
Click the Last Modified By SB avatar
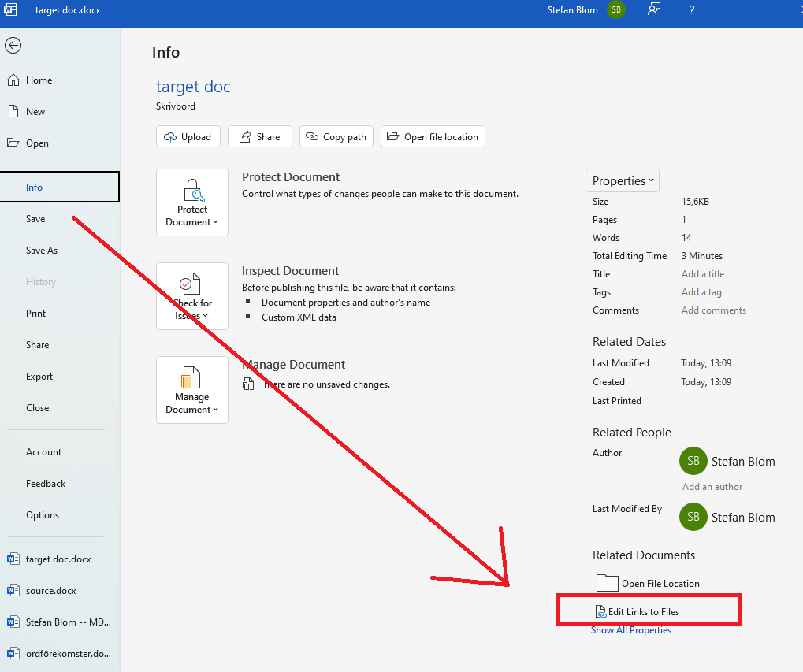(693, 517)
